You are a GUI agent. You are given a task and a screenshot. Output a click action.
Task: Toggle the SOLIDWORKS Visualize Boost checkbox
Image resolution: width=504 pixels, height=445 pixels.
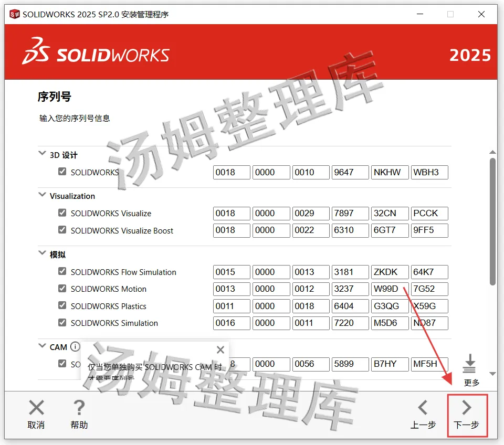(62, 230)
